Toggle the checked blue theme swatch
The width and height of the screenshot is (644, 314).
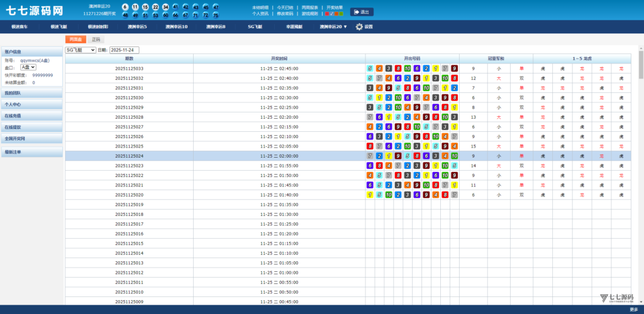pyautogui.click(x=331, y=13)
